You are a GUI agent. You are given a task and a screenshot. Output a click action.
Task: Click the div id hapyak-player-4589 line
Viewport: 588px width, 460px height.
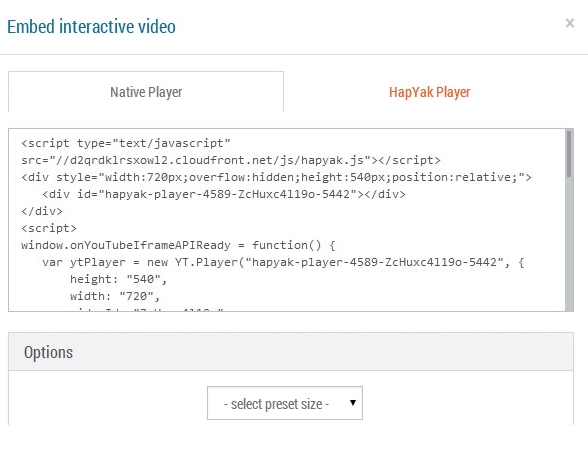[x=224, y=194]
